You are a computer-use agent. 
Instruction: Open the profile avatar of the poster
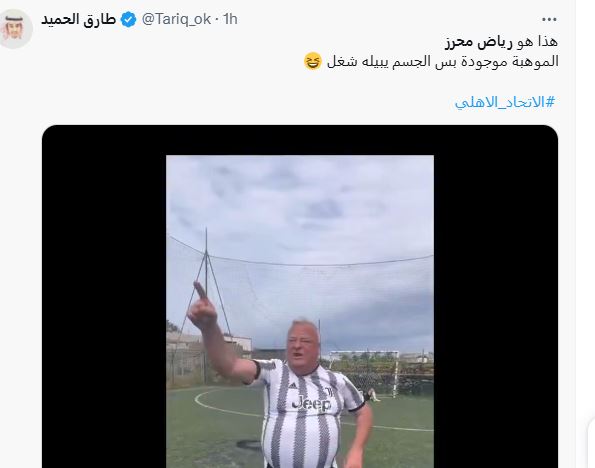tap(15, 29)
